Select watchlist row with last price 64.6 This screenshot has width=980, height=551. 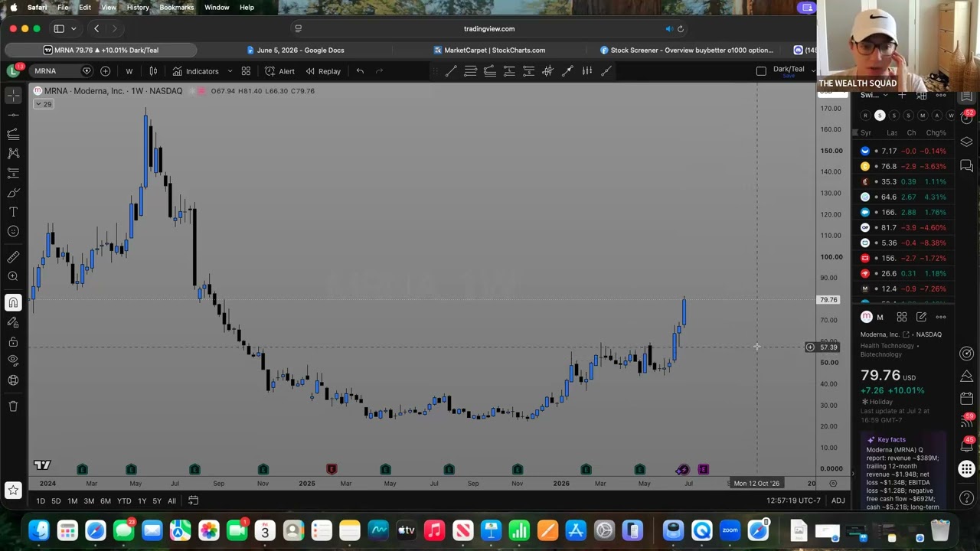(903, 197)
